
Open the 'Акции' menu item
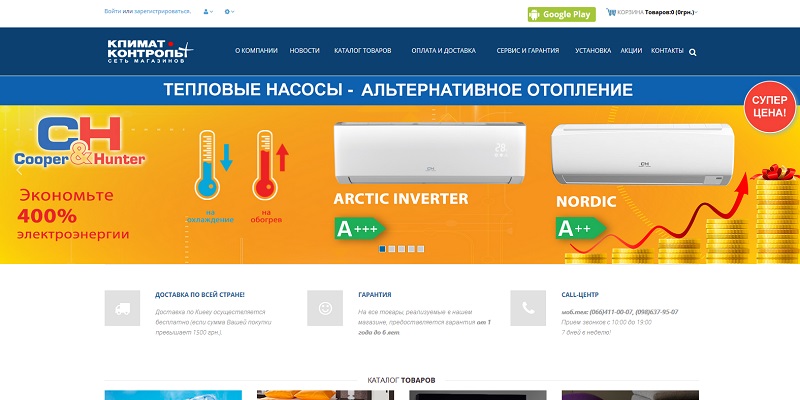click(631, 51)
